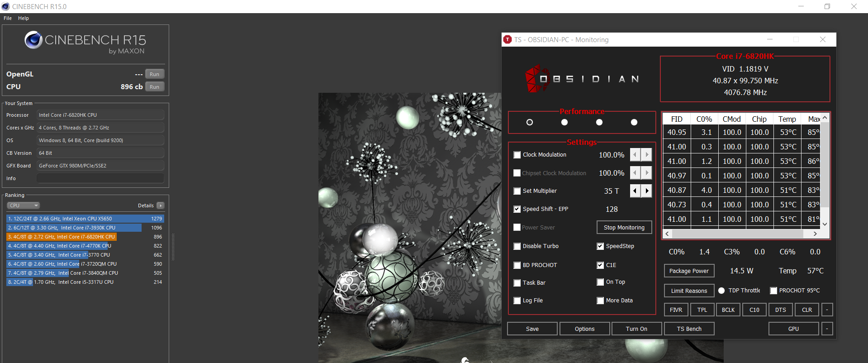
Task: Click the Details arrow in the Ranking panel
Action: coord(160,205)
